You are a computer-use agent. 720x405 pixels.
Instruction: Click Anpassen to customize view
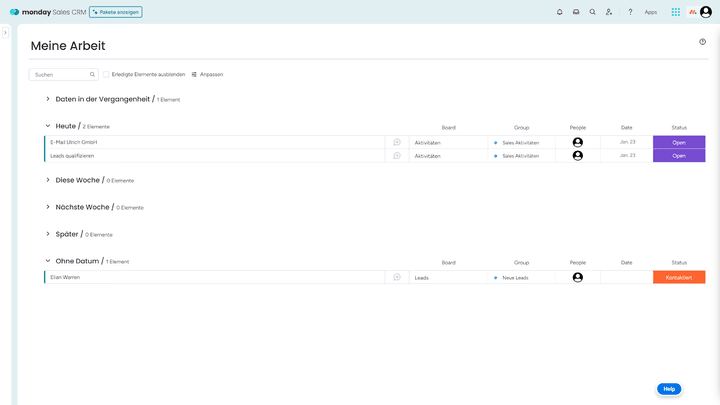[207, 74]
